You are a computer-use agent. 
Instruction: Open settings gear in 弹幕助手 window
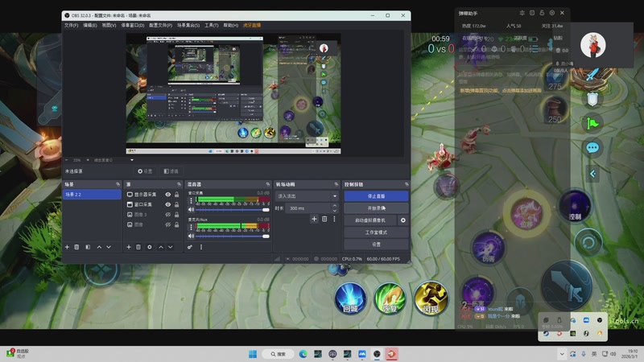[x=552, y=13]
